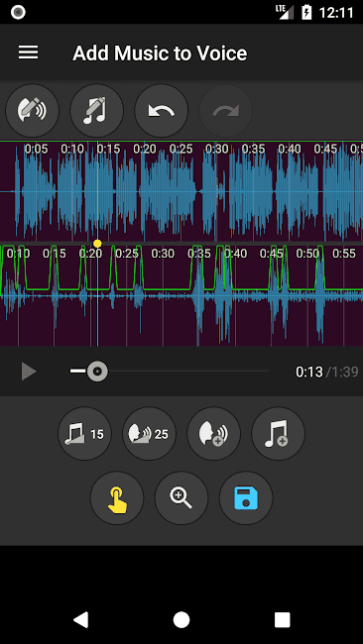Tap the Android home circle button

181,620
